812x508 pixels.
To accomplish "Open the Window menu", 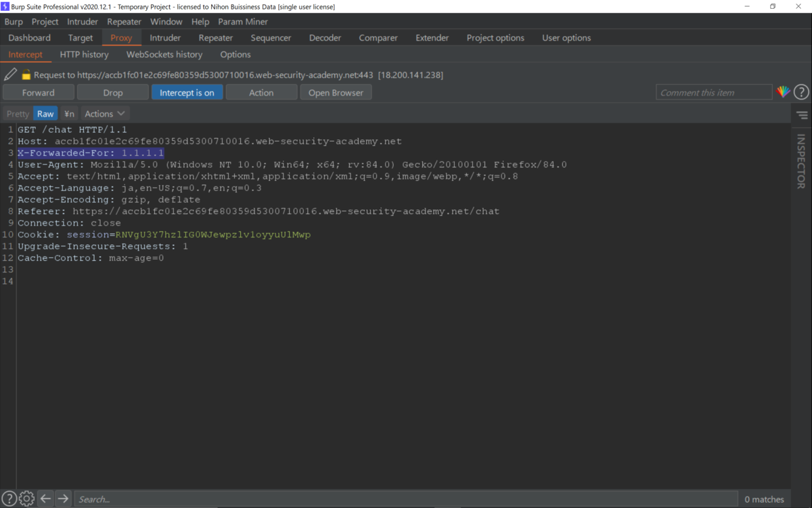I will [166, 22].
